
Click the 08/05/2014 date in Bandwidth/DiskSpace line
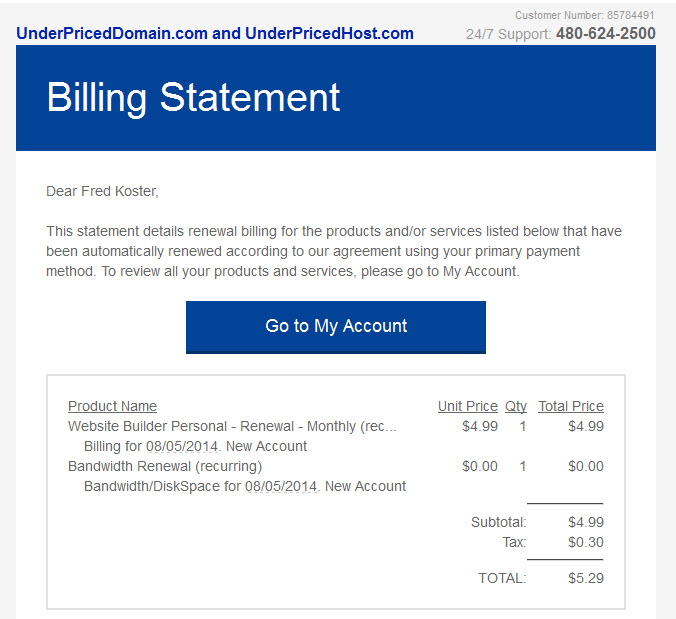[x=281, y=486]
